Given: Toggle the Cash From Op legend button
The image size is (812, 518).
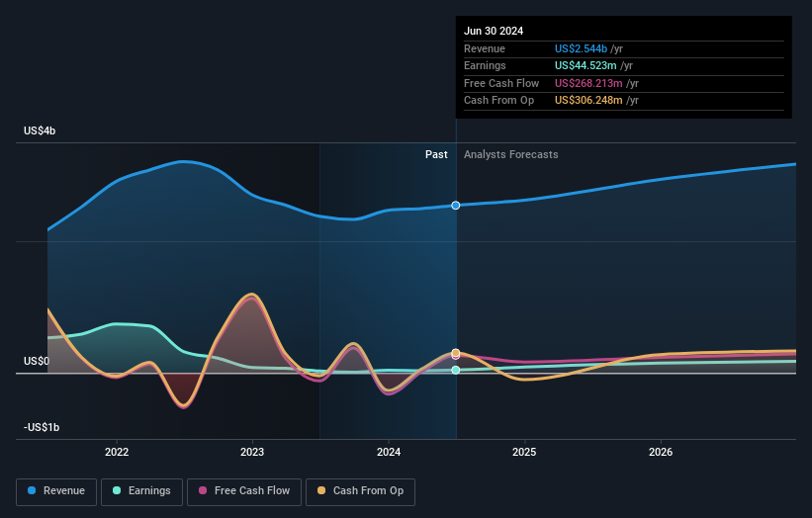Looking at the screenshot, I should [360, 491].
